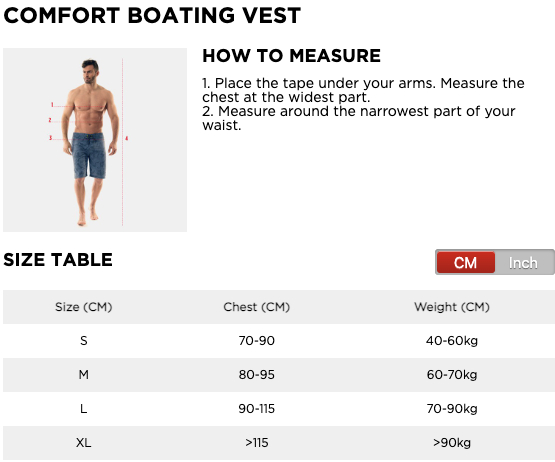Viewport: 555px width, 462px height.
Task: Click the How To Measure heading
Action: click(291, 56)
